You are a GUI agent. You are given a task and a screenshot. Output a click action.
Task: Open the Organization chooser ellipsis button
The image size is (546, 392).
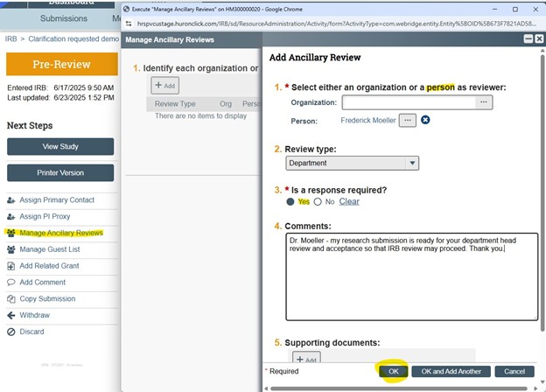click(x=484, y=102)
